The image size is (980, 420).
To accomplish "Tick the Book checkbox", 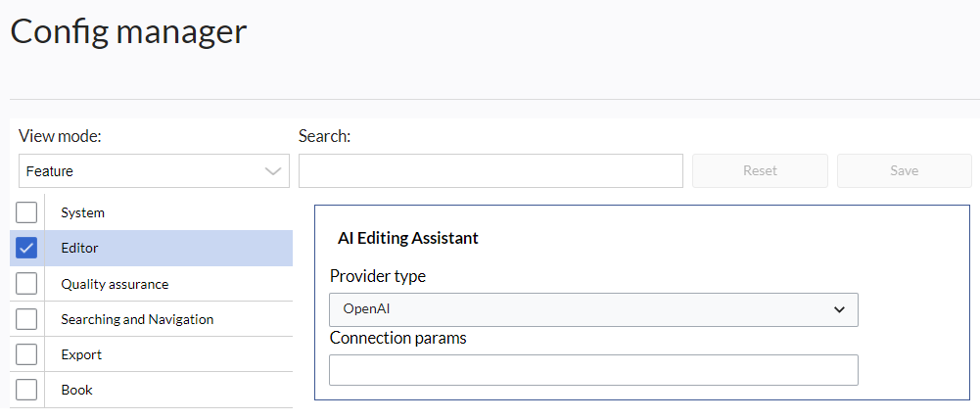I will coord(26,390).
